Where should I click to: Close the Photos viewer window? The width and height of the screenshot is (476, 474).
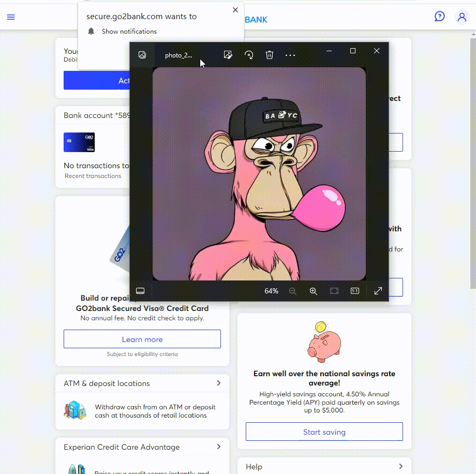(377, 51)
